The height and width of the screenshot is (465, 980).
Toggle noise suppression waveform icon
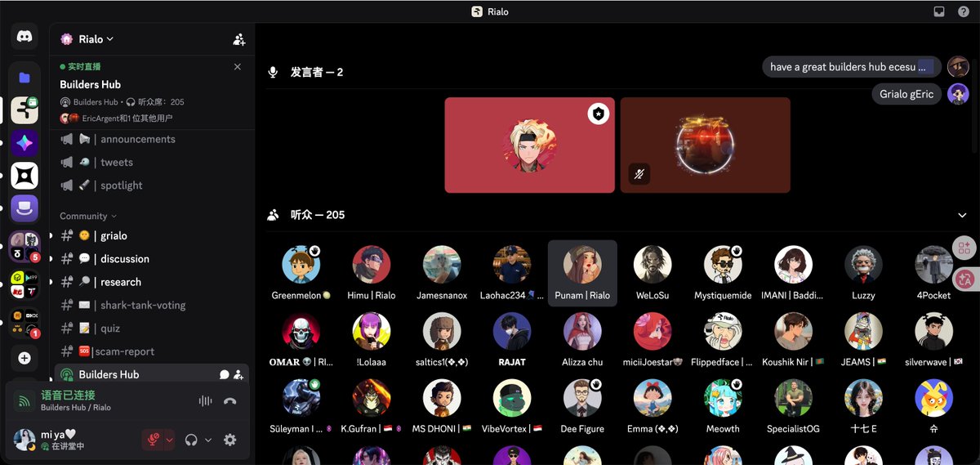click(x=205, y=400)
